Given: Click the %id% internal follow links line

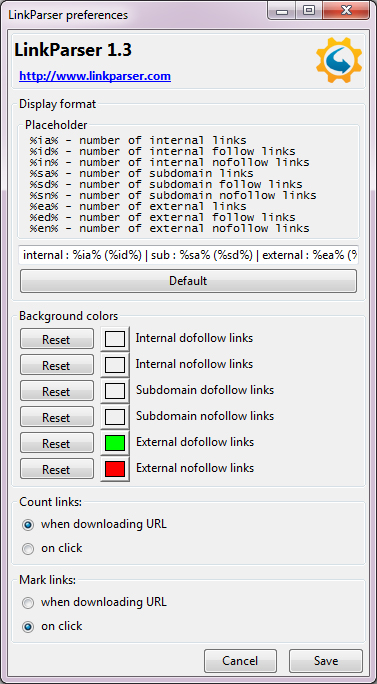Looking at the screenshot, I should click(162, 151).
